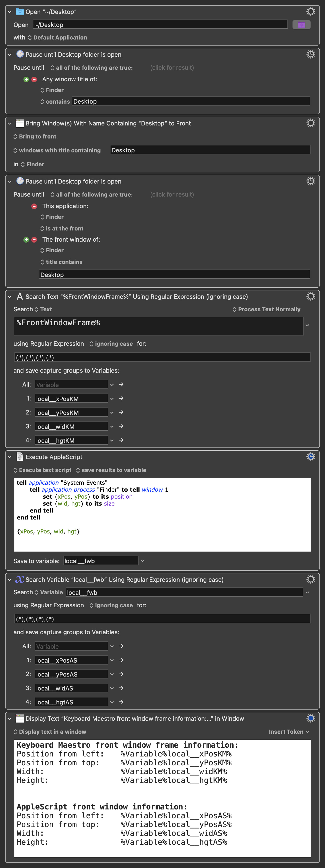Viewport: 325px width, 868px height.
Task: Remove the This application condition
Action: click(x=34, y=206)
